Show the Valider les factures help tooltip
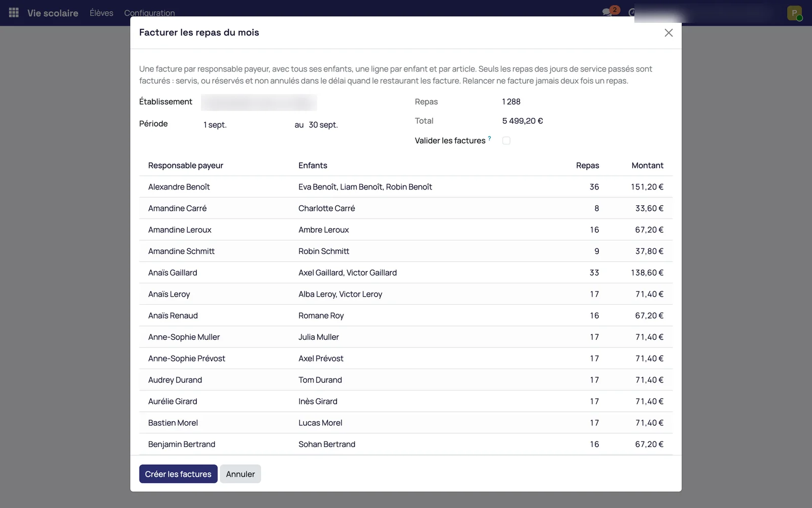The width and height of the screenshot is (812, 508). [489, 138]
